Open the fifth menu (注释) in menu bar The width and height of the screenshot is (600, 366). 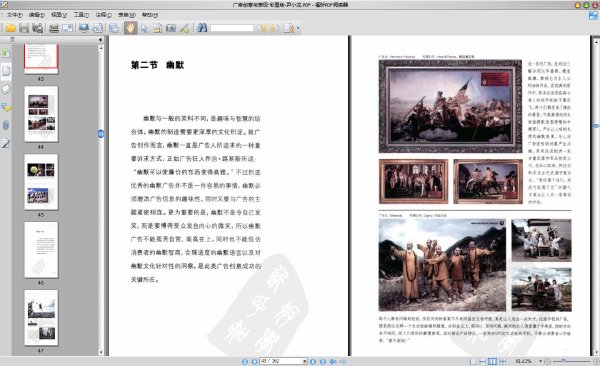click(103, 15)
